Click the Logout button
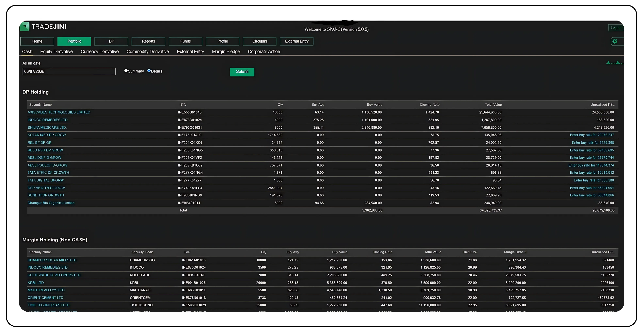Image resolution: width=644 pixels, height=334 pixels. 616,28
